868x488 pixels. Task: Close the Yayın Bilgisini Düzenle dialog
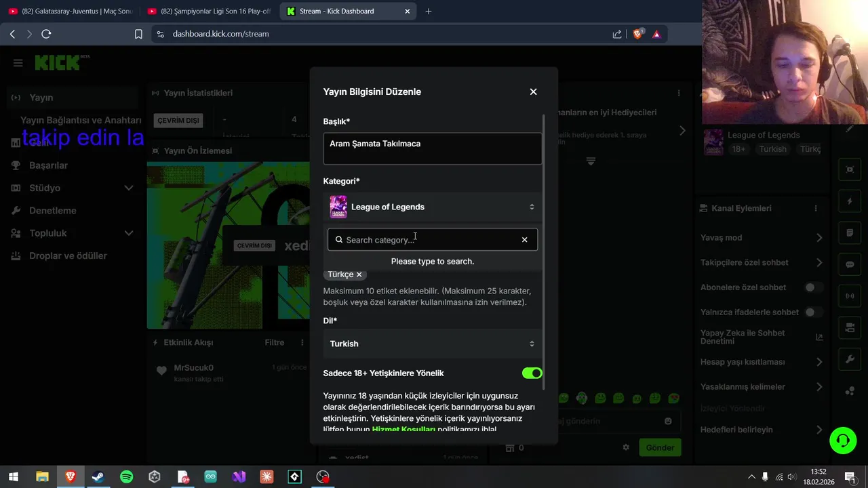coord(533,91)
